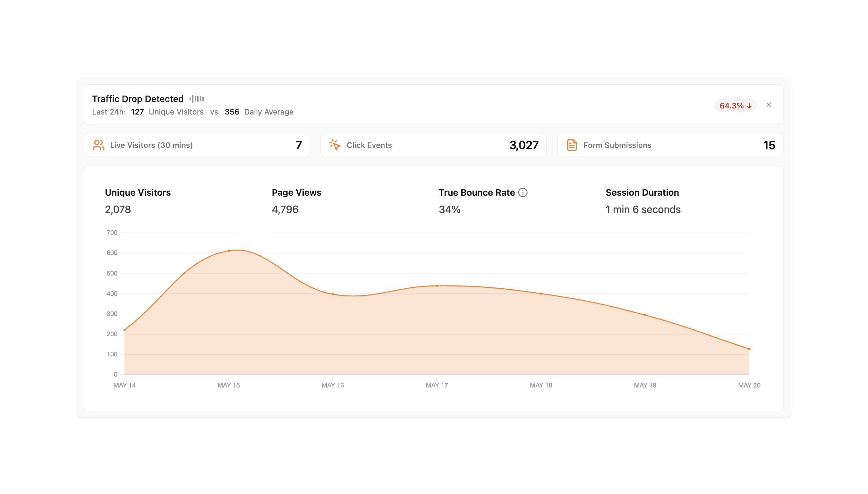
Task: Click the MAY 15 axis label
Action: [229, 385]
